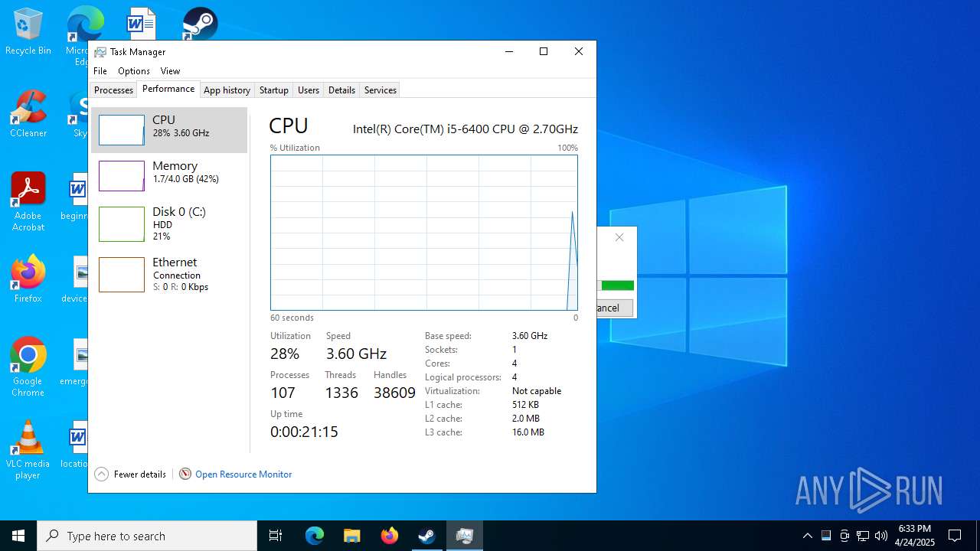Open the notification center icon
The height and width of the screenshot is (551, 980).
coord(955,536)
